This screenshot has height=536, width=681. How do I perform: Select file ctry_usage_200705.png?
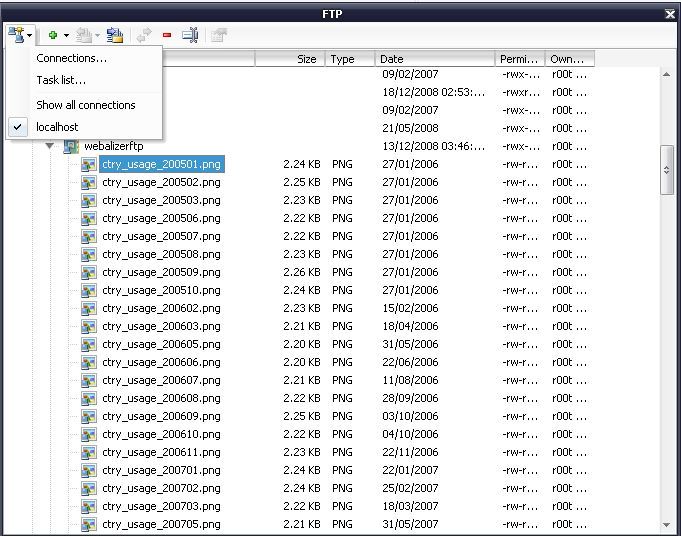click(161, 525)
